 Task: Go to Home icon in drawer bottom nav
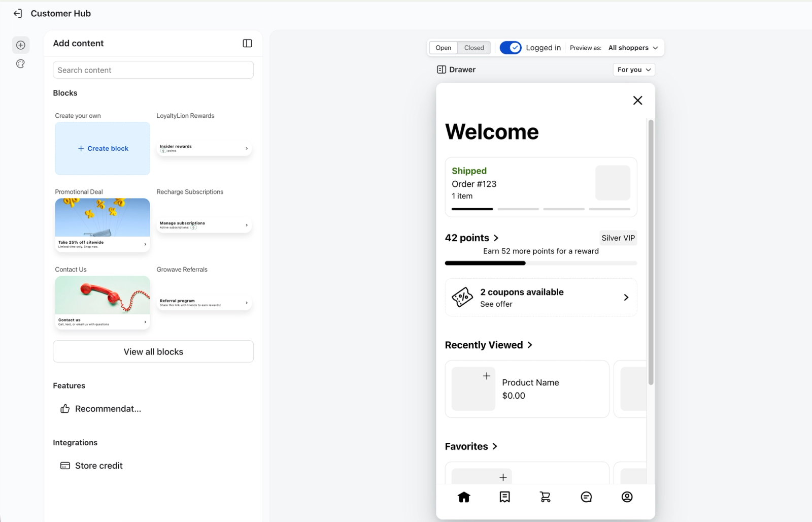click(x=464, y=497)
